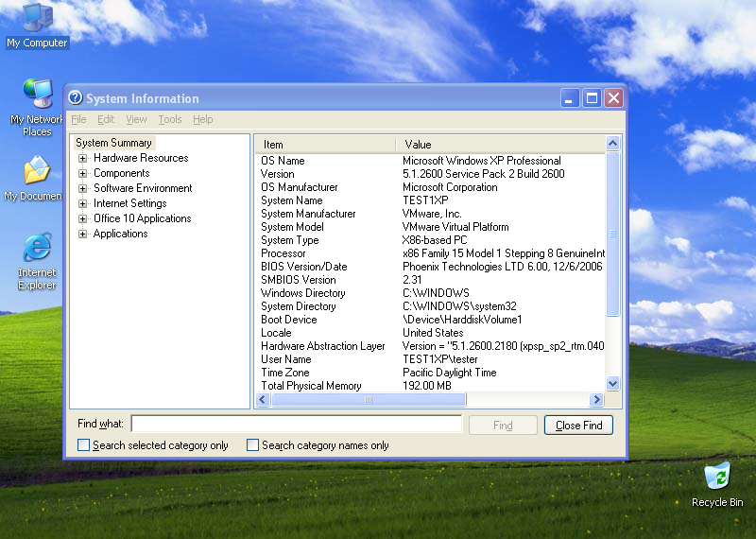756x539 pixels.
Task: Select the Recycle Bin desktop icon
Action: click(x=717, y=484)
